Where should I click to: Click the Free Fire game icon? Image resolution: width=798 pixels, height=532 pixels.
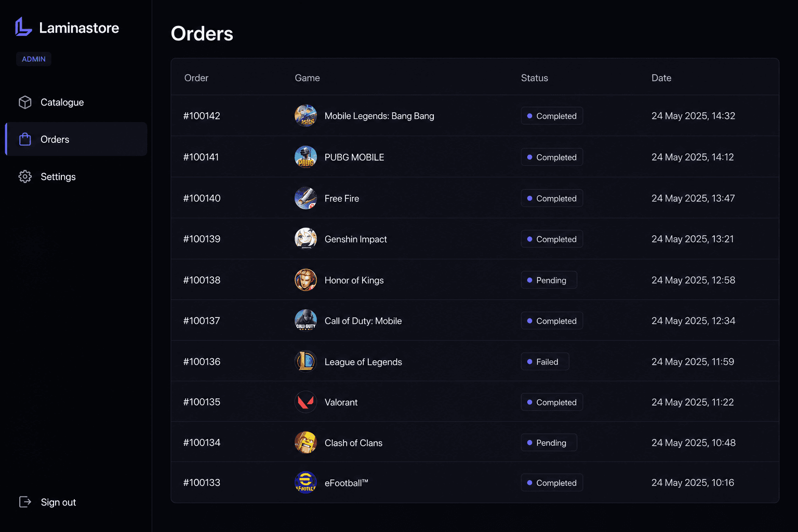pos(305,198)
